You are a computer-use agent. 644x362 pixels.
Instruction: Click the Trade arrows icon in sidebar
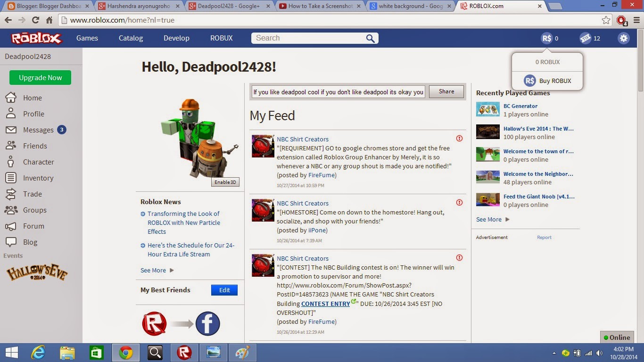pos(11,194)
